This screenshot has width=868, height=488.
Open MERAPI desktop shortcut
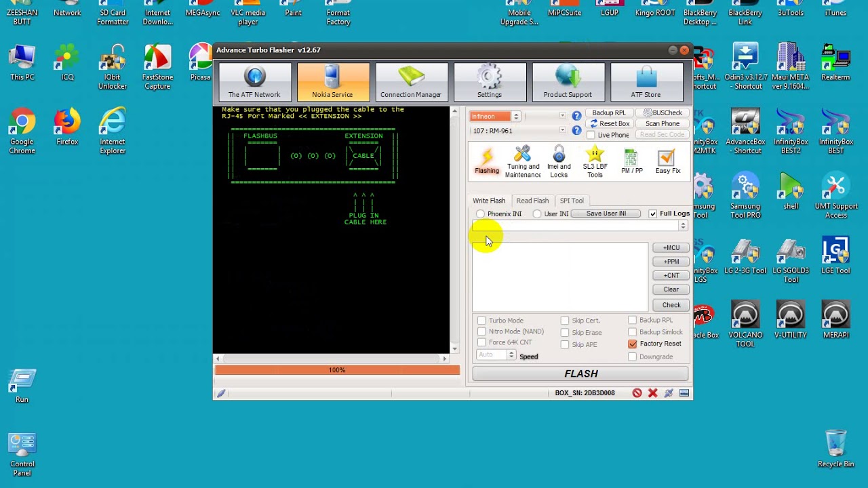pyautogui.click(x=835, y=320)
